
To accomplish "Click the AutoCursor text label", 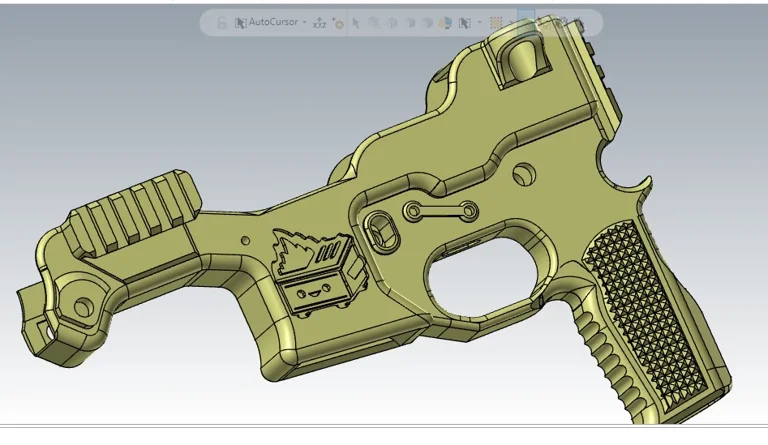I will (x=273, y=22).
